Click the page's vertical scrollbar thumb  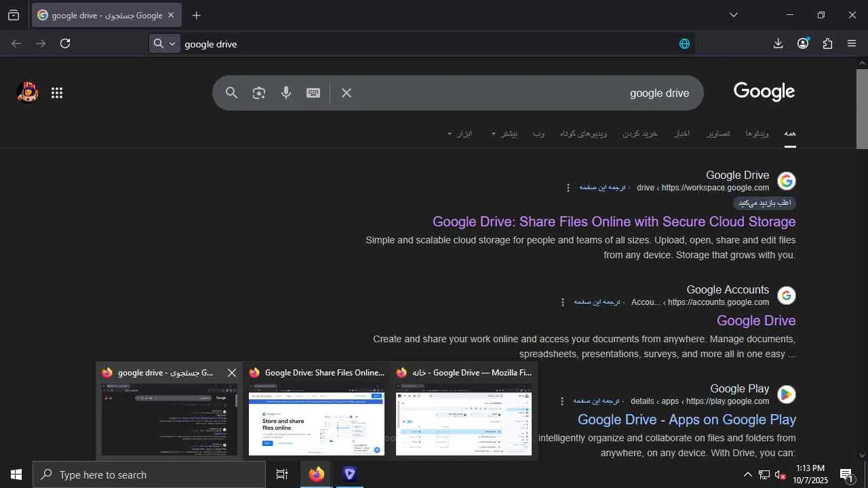862,108
